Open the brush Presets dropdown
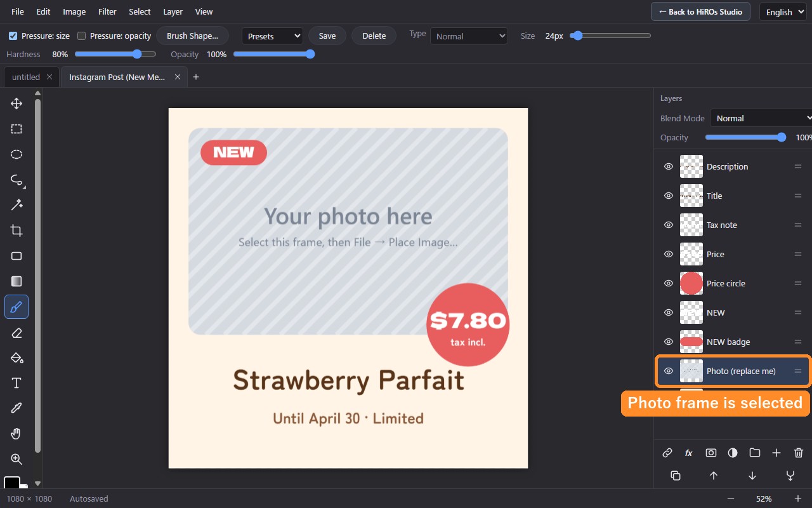Screen dimensions: 812x508 (x=272, y=36)
